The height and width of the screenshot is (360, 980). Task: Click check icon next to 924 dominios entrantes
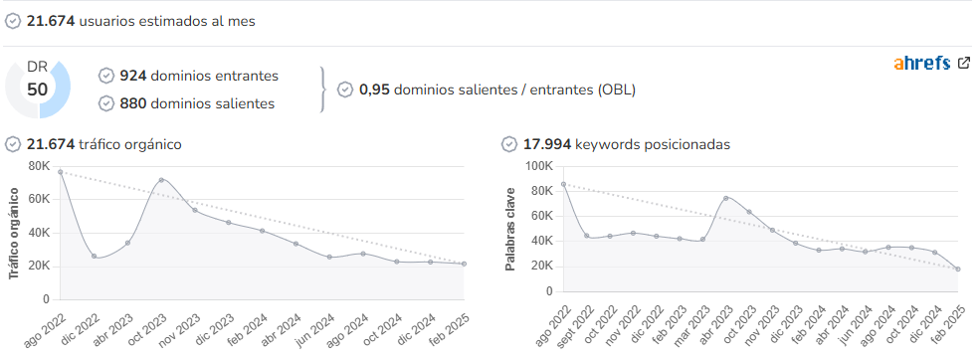click(x=106, y=76)
